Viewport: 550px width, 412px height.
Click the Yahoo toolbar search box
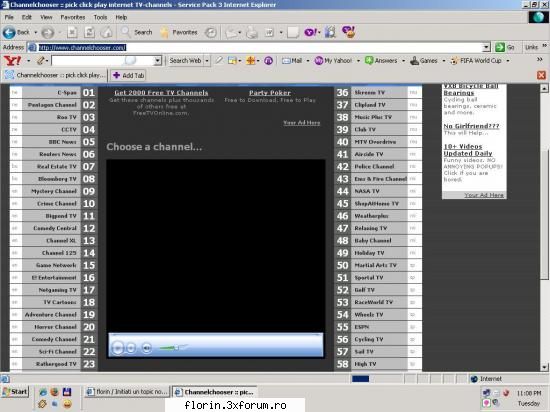tap(102, 61)
